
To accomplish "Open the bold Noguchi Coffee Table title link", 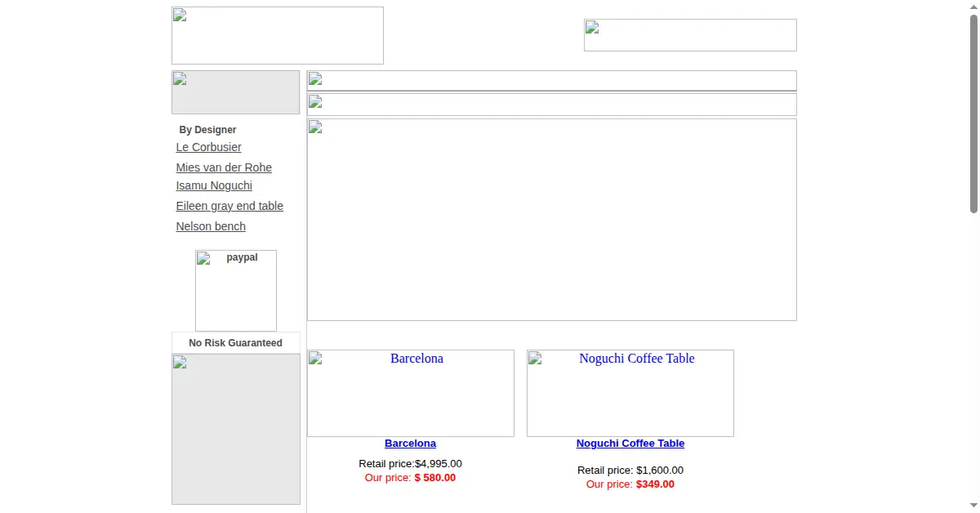I will click(x=630, y=444).
